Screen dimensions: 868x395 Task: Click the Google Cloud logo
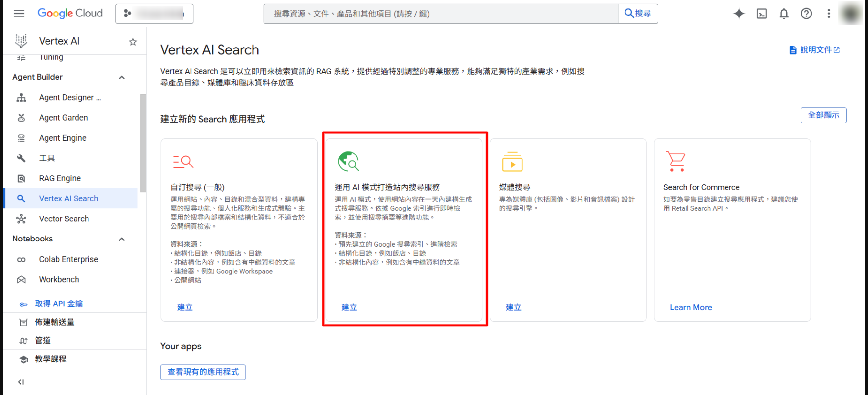coord(70,14)
